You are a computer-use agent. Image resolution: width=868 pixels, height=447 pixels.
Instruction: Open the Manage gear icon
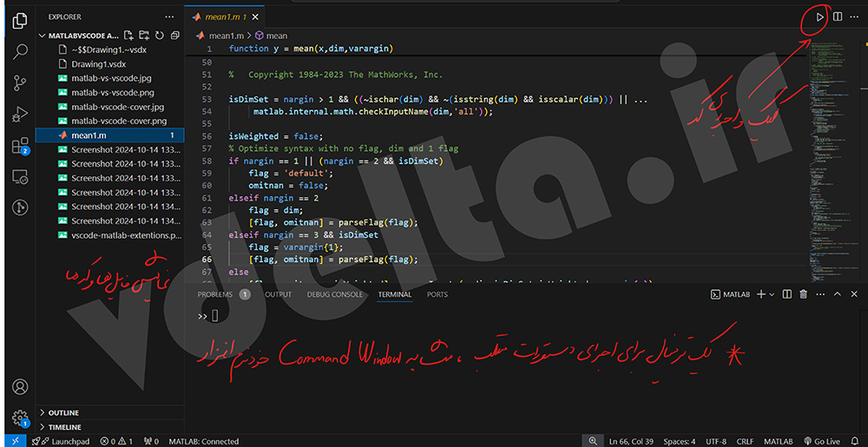coord(20,417)
